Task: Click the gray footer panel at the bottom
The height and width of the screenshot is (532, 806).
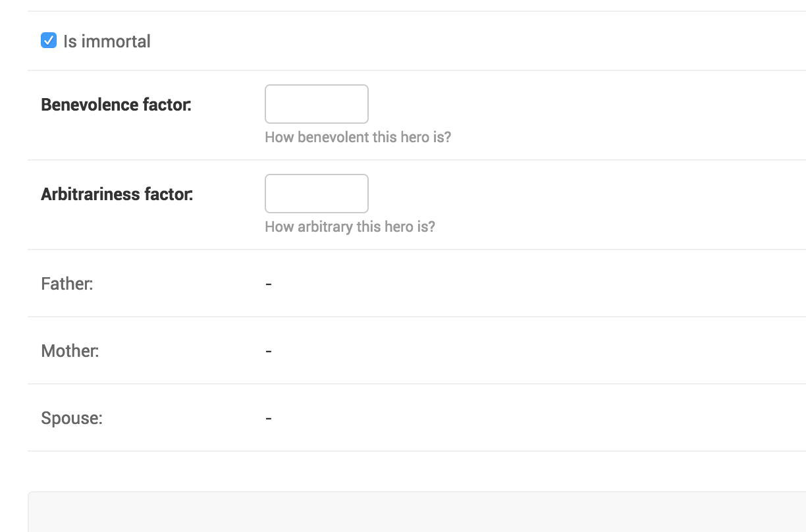Action: click(x=417, y=512)
